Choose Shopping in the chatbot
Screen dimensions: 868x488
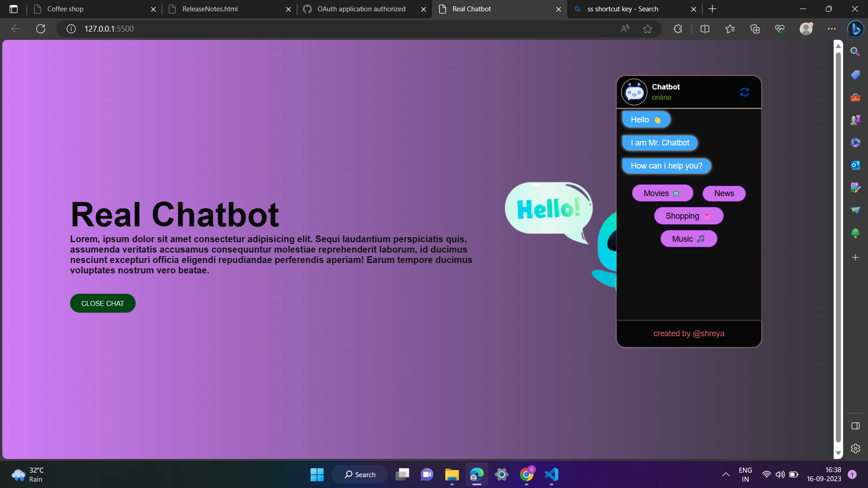coord(688,216)
